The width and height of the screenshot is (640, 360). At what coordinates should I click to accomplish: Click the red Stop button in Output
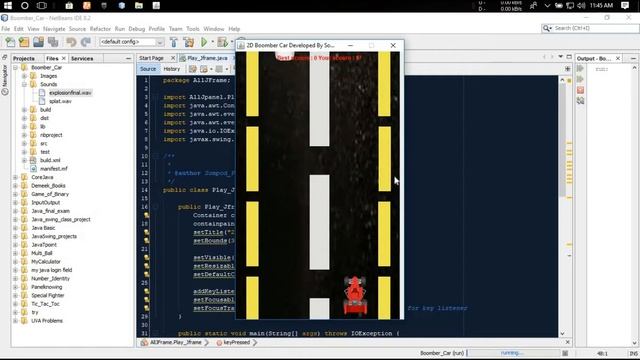tap(580, 90)
